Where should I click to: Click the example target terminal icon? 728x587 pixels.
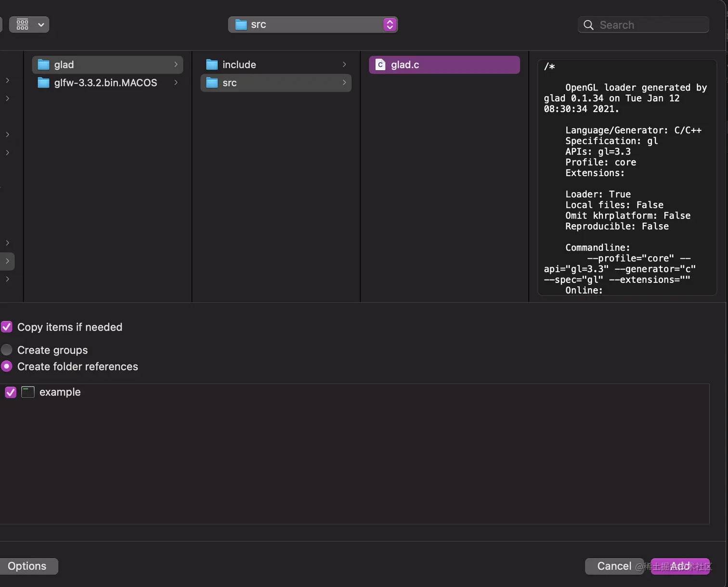[x=28, y=392]
